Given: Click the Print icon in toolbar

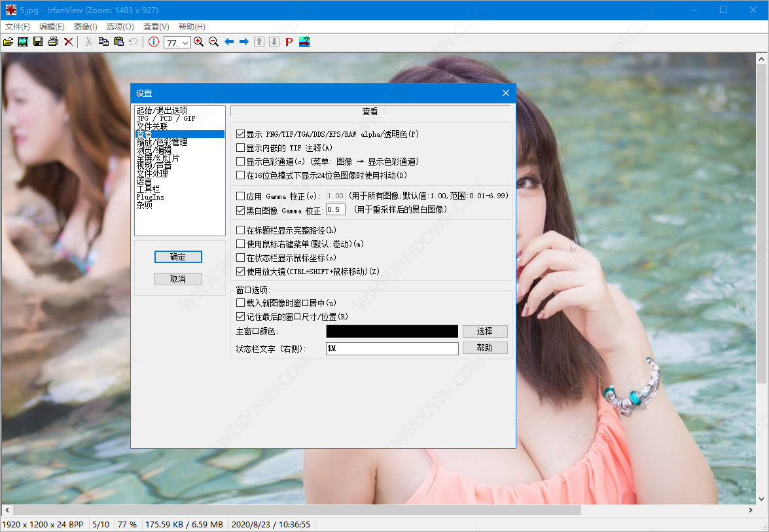Looking at the screenshot, I should click(53, 42).
